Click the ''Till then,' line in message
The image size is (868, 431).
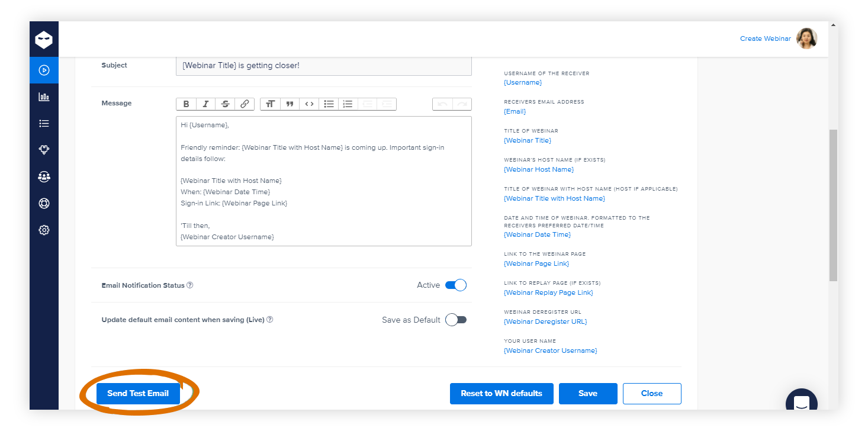click(195, 226)
